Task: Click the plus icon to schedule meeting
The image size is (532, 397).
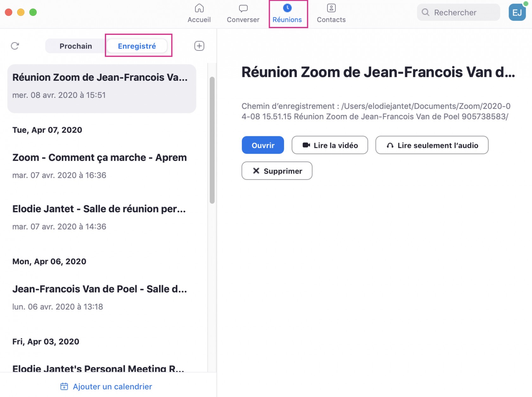Action: pyautogui.click(x=199, y=46)
